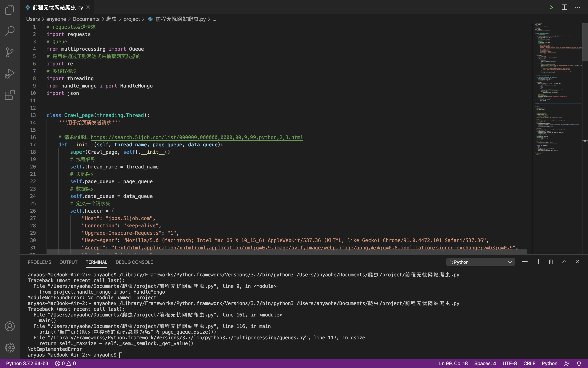This screenshot has height=368, width=588.
Task: Open the Manage gear menu
Action: [x=10, y=347]
